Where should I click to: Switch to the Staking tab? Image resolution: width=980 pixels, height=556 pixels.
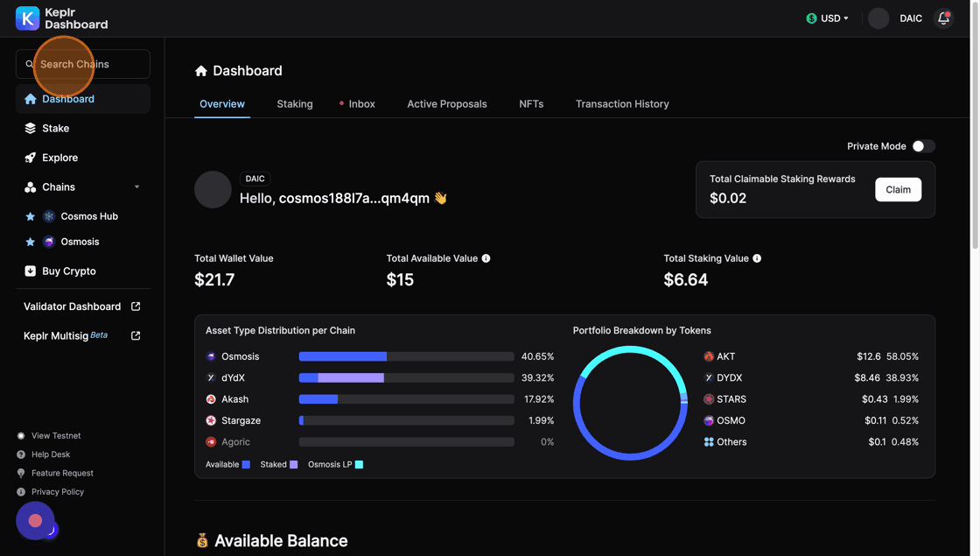pyautogui.click(x=295, y=104)
